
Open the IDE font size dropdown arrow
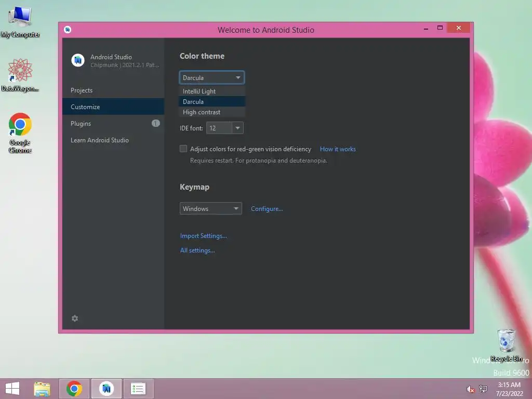tap(237, 128)
